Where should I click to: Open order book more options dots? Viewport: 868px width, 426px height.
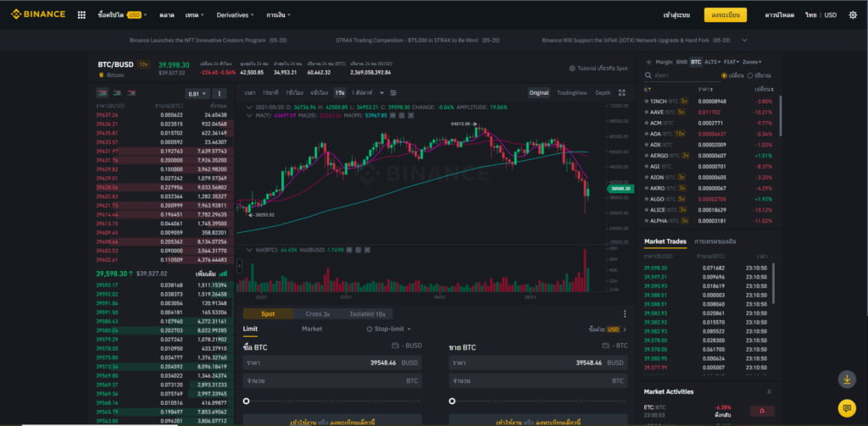coord(220,93)
